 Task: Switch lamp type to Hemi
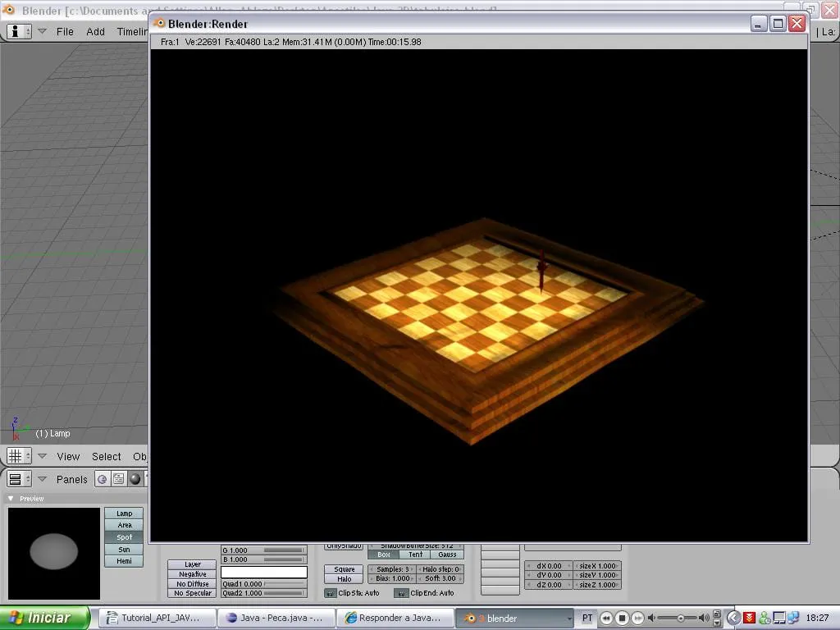124,561
